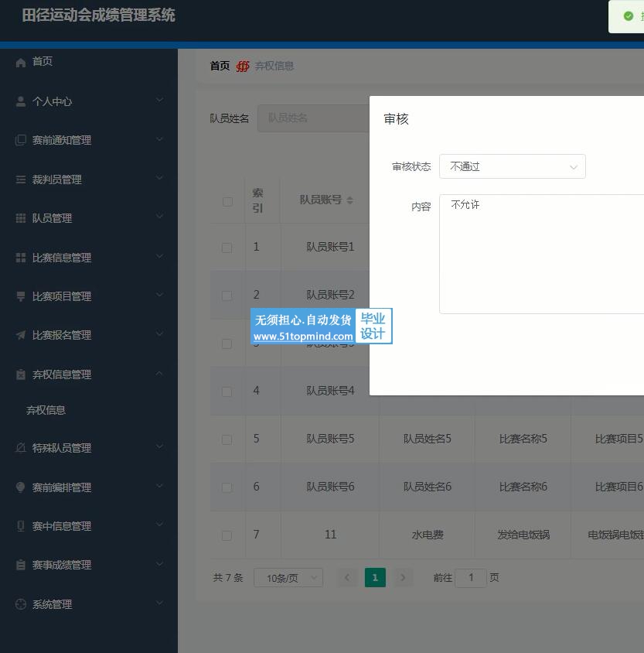Click the red breadcrumb separator icon

pos(243,67)
